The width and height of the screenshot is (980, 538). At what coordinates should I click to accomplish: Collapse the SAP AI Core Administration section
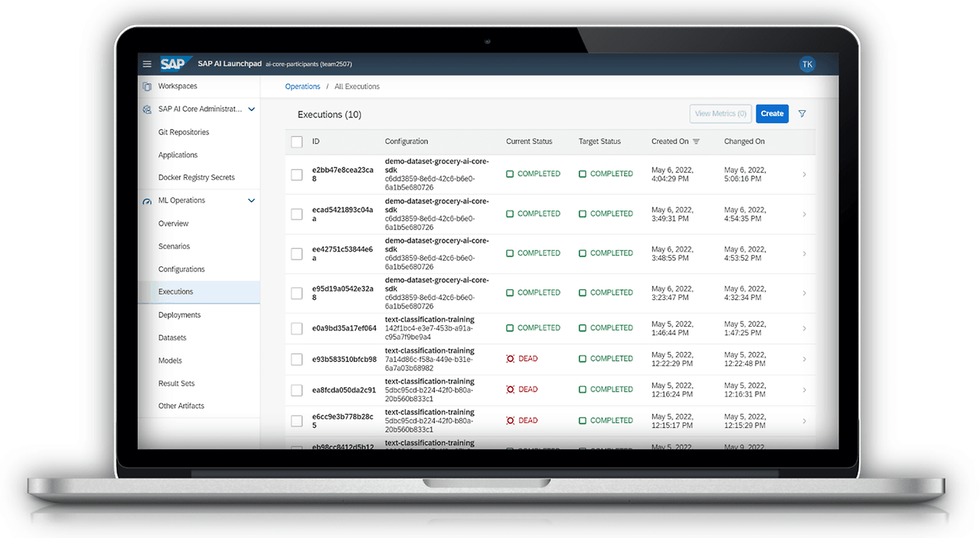click(251, 109)
